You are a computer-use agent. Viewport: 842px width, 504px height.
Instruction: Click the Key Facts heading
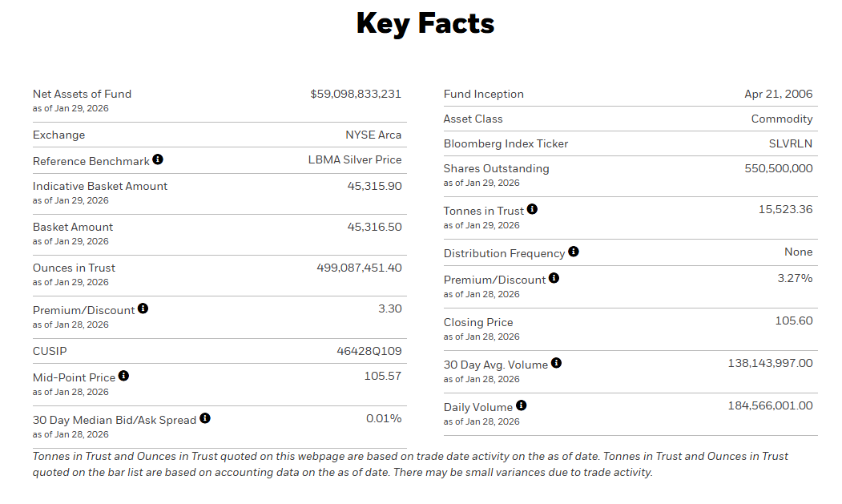(x=425, y=23)
